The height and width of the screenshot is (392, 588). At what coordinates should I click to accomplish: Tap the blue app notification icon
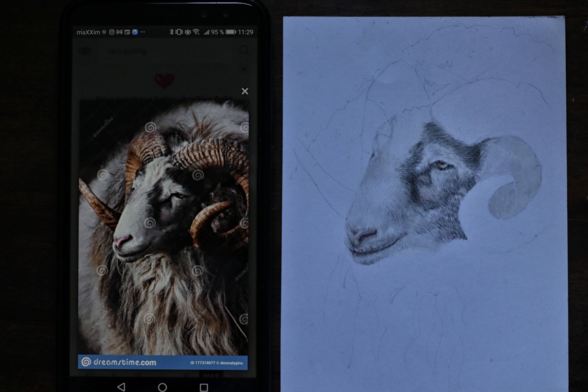[x=135, y=32]
